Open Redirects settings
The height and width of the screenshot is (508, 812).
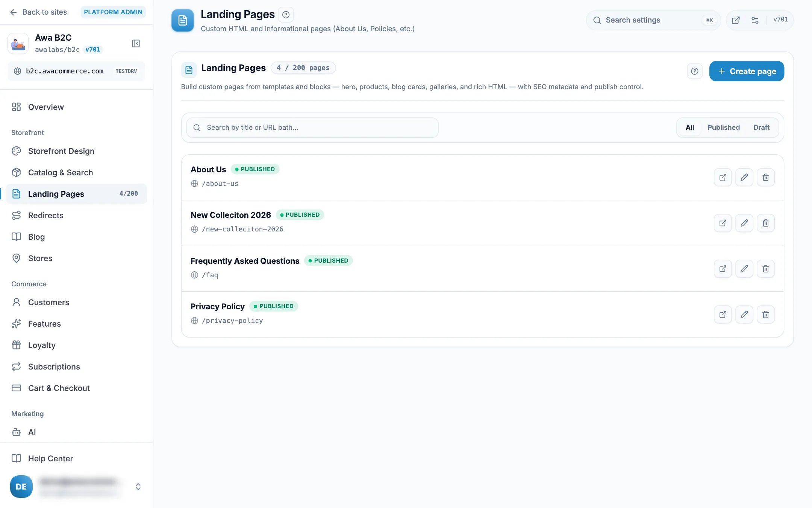pyautogui.click(x=76, y=216)
